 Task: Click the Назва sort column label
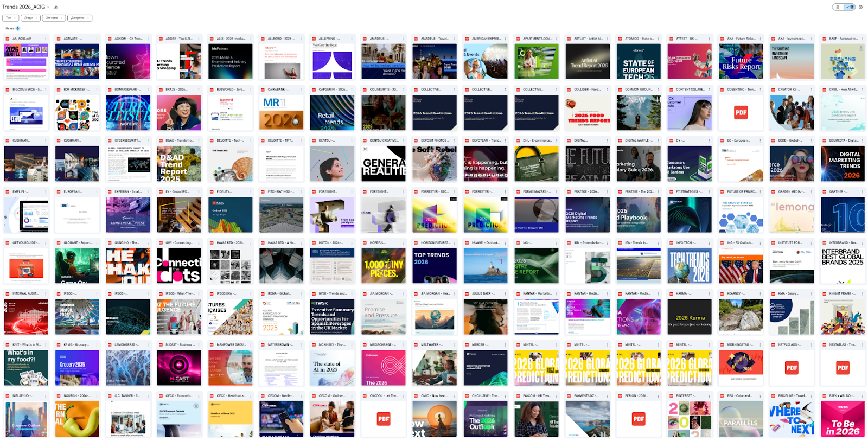10,28
